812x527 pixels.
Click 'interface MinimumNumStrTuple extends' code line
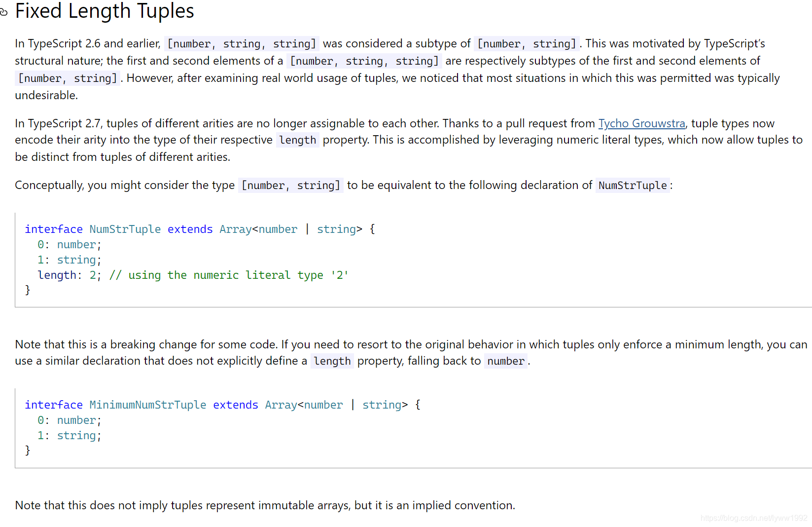222,405
